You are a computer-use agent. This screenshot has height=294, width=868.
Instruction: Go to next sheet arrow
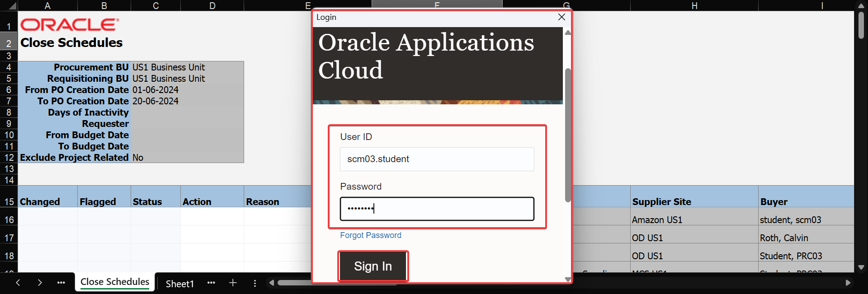pyautogui.click(x=40, y=283)
